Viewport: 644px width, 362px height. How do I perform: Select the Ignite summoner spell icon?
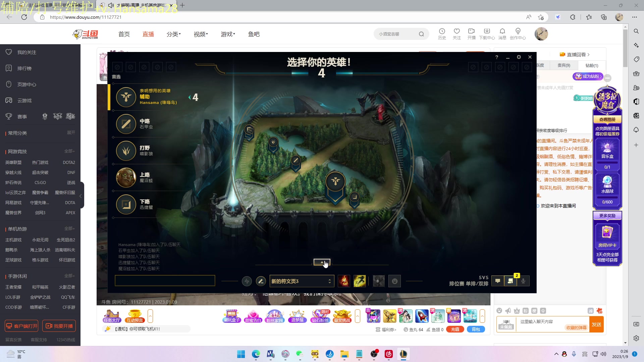tap(344, 281)
